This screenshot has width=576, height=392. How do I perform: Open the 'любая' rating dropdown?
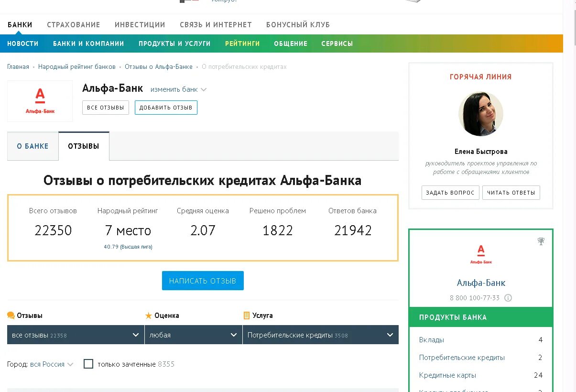tap(194, 335)
